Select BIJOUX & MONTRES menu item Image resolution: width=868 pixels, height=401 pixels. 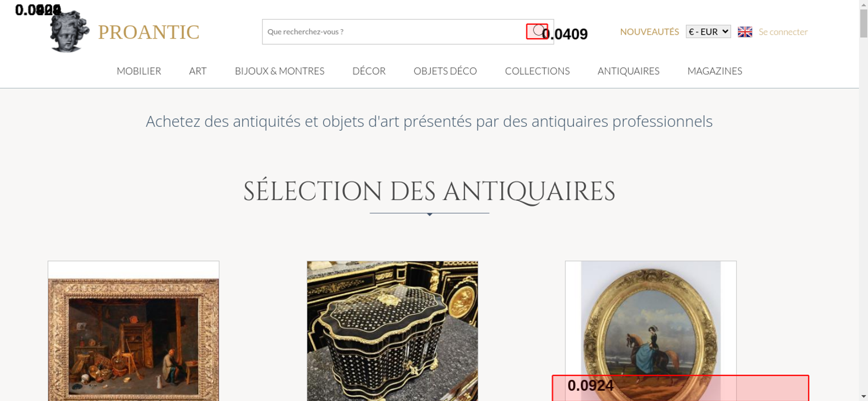tap(279, 71)
